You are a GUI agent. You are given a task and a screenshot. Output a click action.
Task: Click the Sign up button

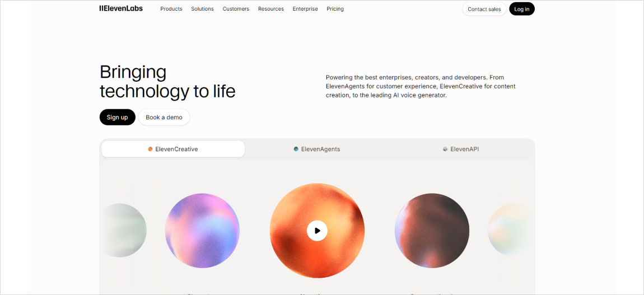coord(118,118)
